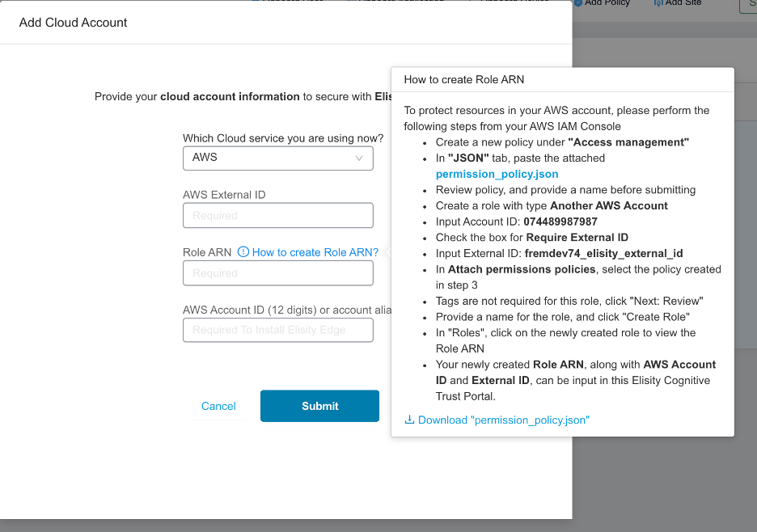Click the 'How to create Role ARN' popover header
757x532 pixels.
(x=464, y=80)
